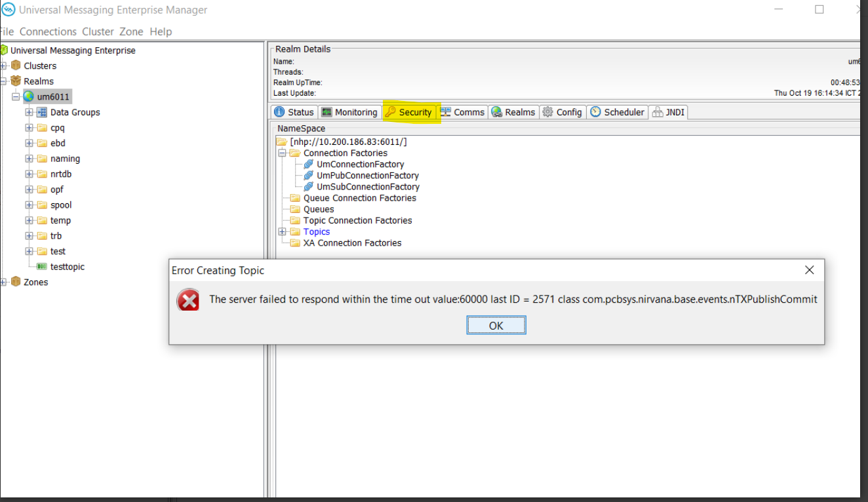Expand the cpq folder
The width and height of the screenshot is (868, 502).
click(x=30, y=128)
